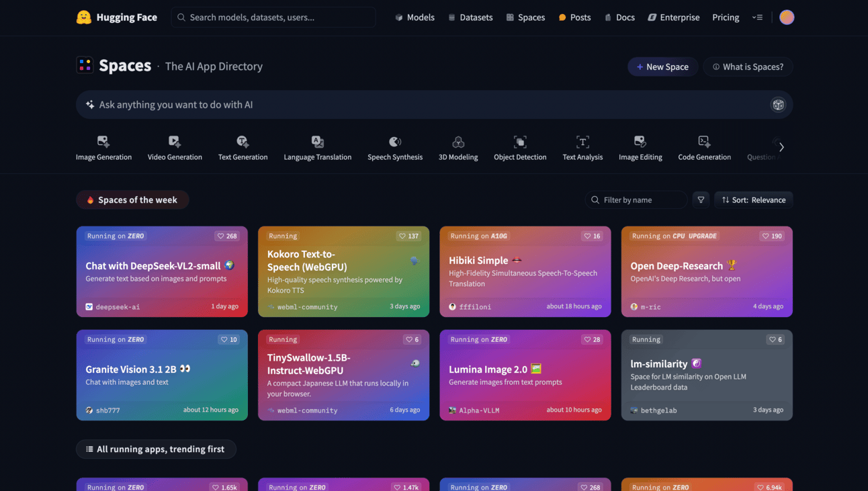Select the Image Editing category icon
This screenshot has height=491, width=868.
[x=640, y=142]
